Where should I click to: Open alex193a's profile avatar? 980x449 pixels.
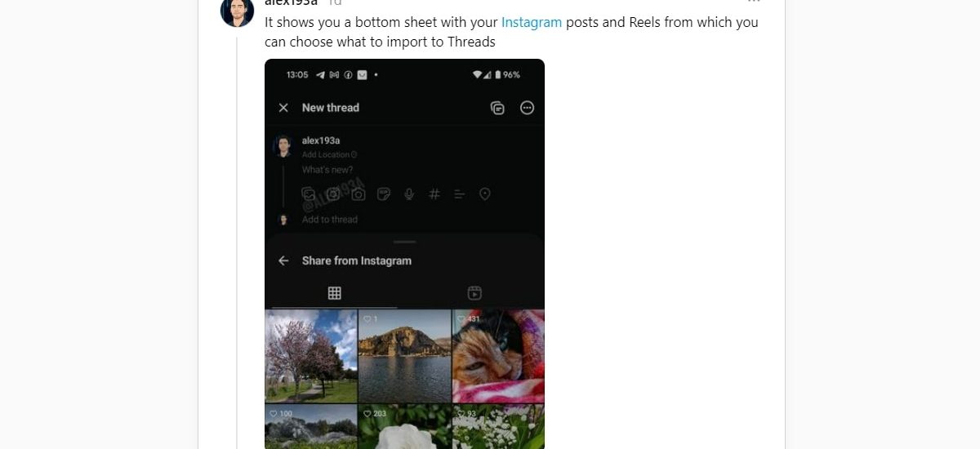point(237,11)
